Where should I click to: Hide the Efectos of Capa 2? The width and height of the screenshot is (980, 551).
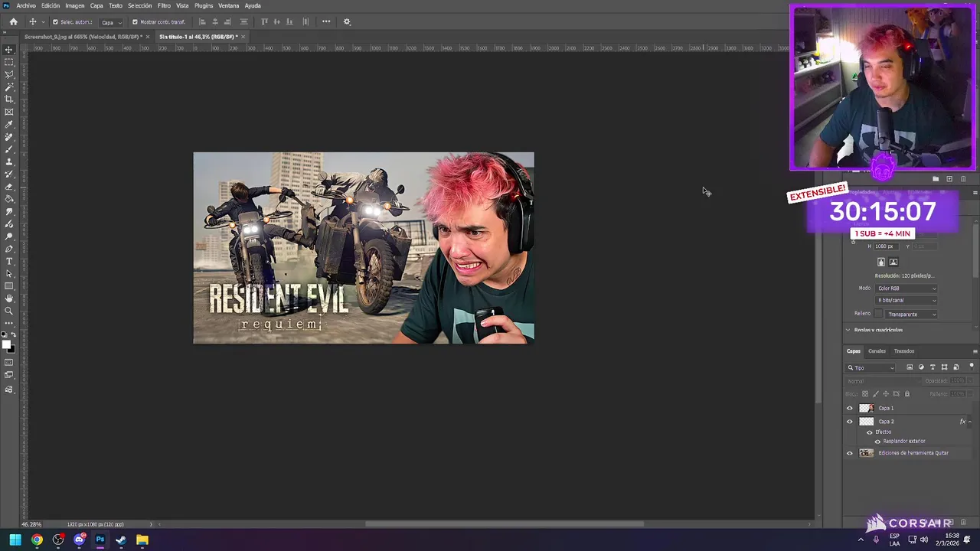click(870, 432)
